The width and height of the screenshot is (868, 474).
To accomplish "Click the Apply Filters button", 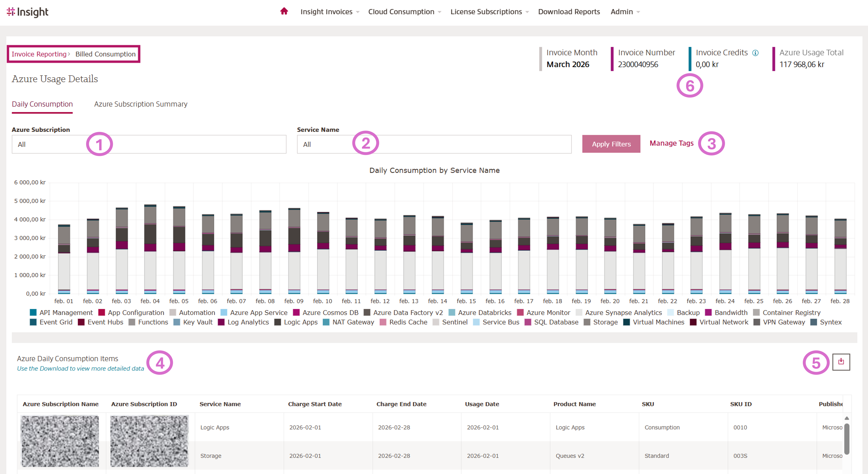I will [611, 144].
